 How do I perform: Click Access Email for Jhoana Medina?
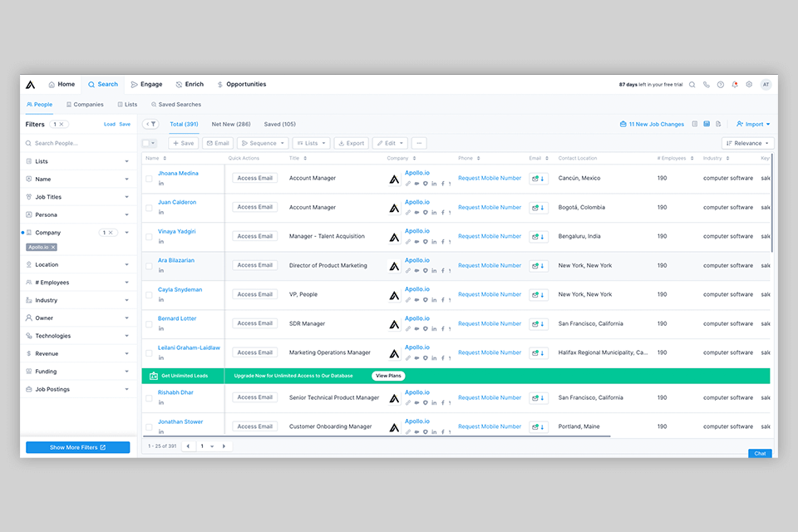(x=255, y=178)
